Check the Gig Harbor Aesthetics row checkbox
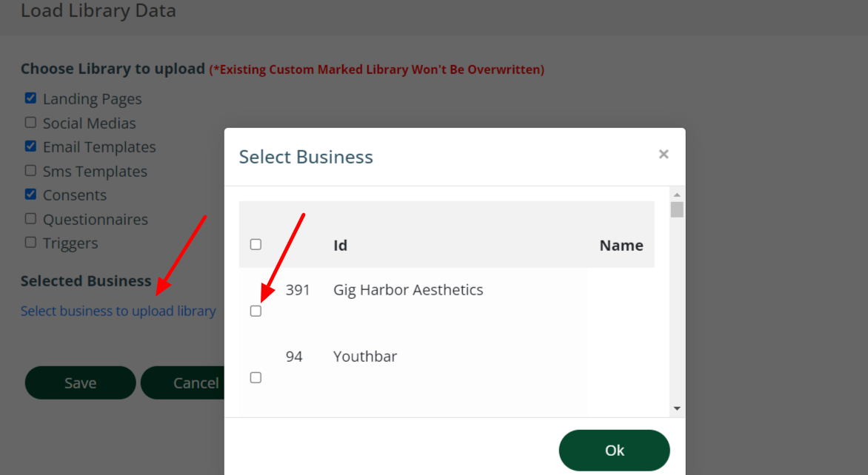Image resolution: width=868 pixels, height=475 pixels. (x=256, y=311)
